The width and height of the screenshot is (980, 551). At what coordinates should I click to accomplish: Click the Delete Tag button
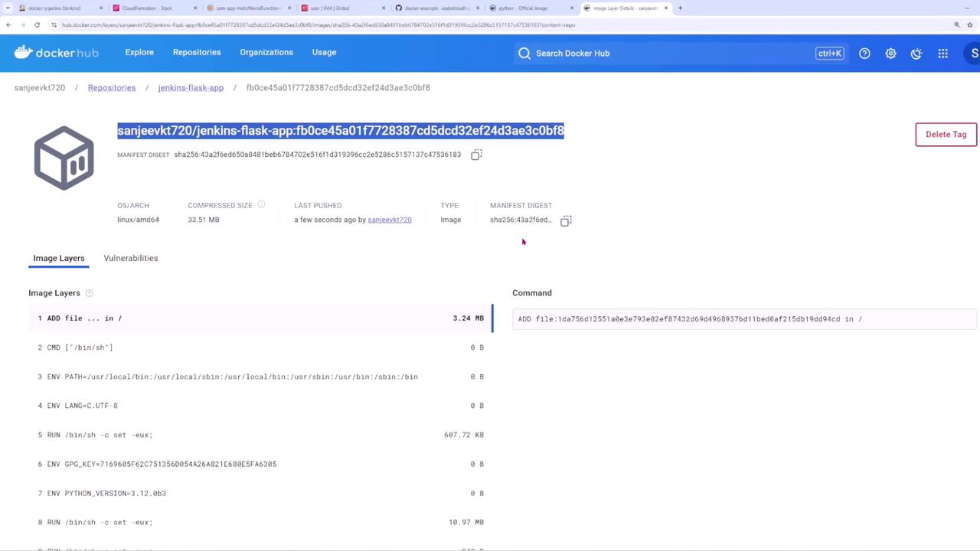tap(946, 135)
